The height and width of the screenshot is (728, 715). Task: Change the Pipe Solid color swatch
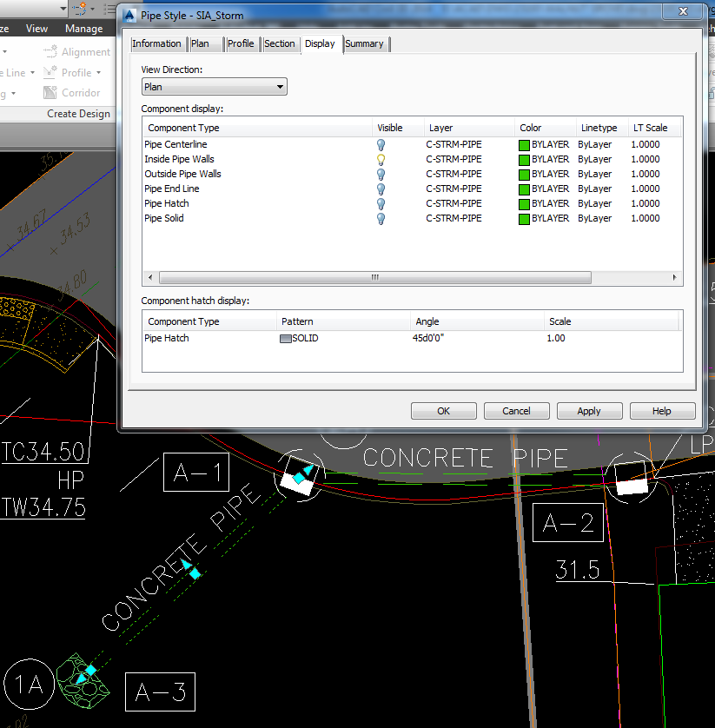point(524,219)
